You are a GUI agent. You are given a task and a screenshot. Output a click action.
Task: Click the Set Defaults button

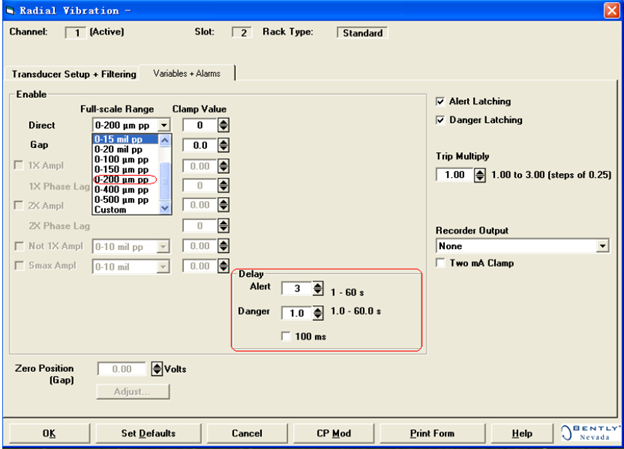(148, 433)
